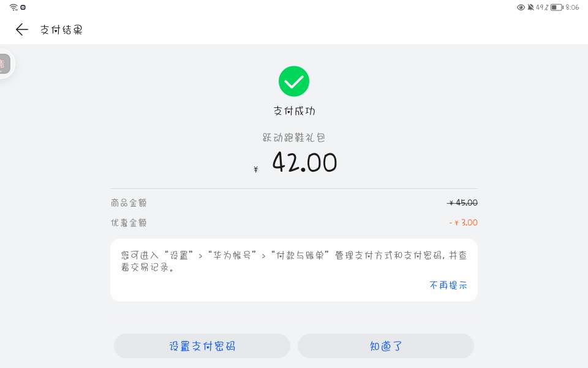Tap the 支付结果 page title
The height and width of the screenshot is (368, 588).
click(x=61, y=29)
